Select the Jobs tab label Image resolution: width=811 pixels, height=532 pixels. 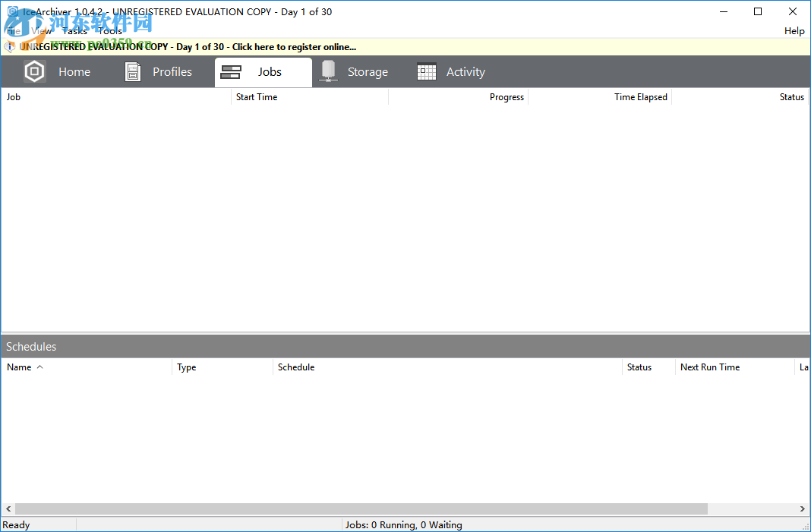pos(270,72)
